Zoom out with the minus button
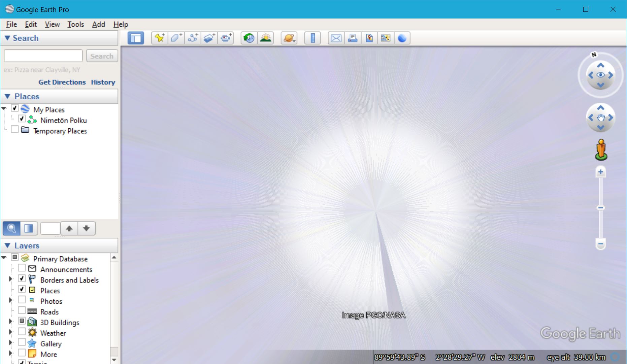 (x=600, y=244)
